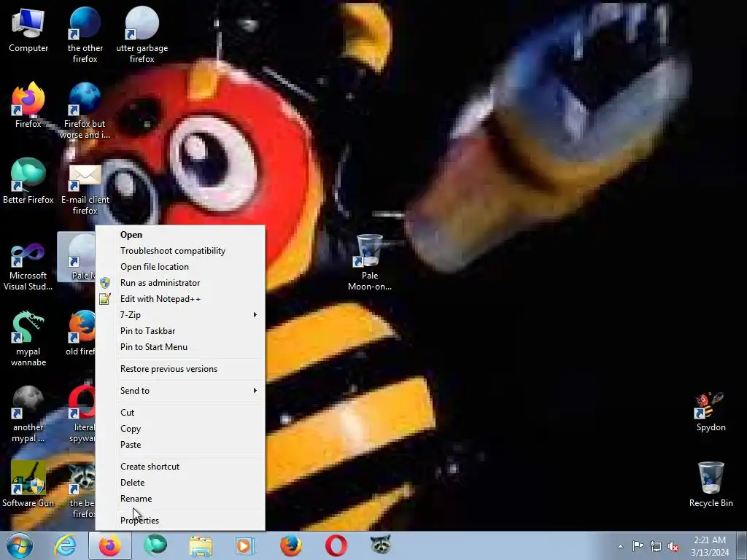Image resolution: width=747 pixels, height=560 pixels.
Task: Click the Firefox taskbar button
Action: point(110,545)
